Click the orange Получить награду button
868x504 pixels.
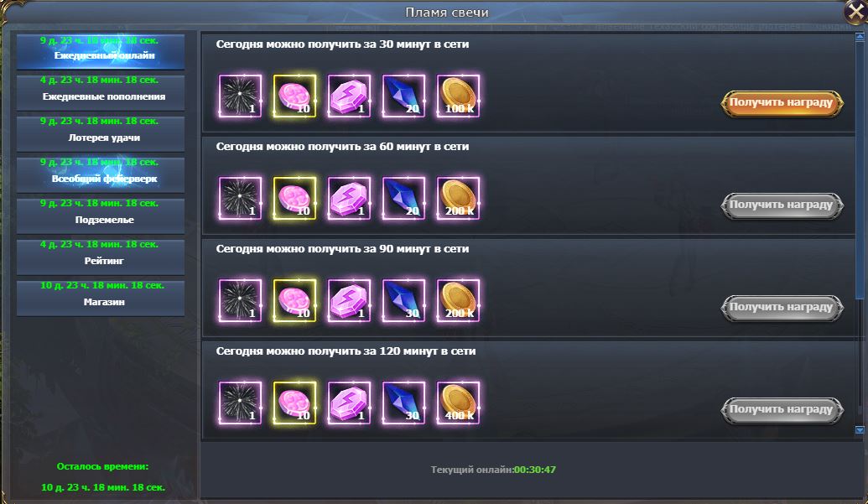[782, 103]
